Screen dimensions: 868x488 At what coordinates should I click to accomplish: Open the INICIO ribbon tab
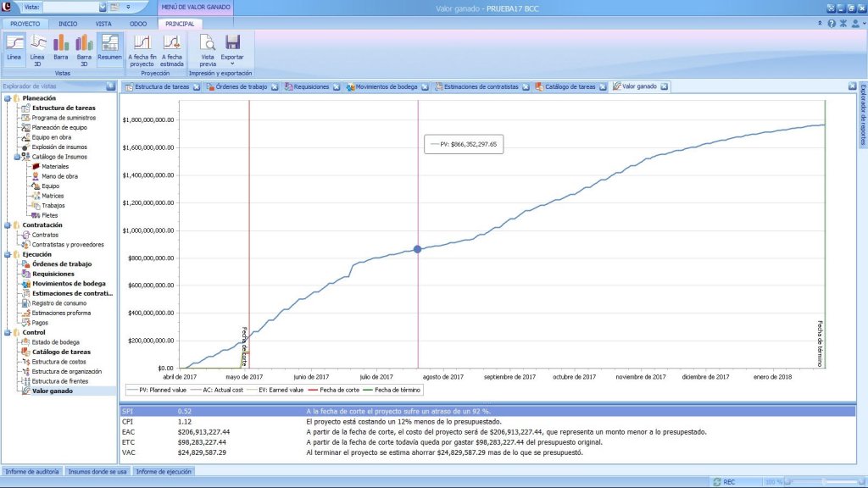tap(68, 24)
